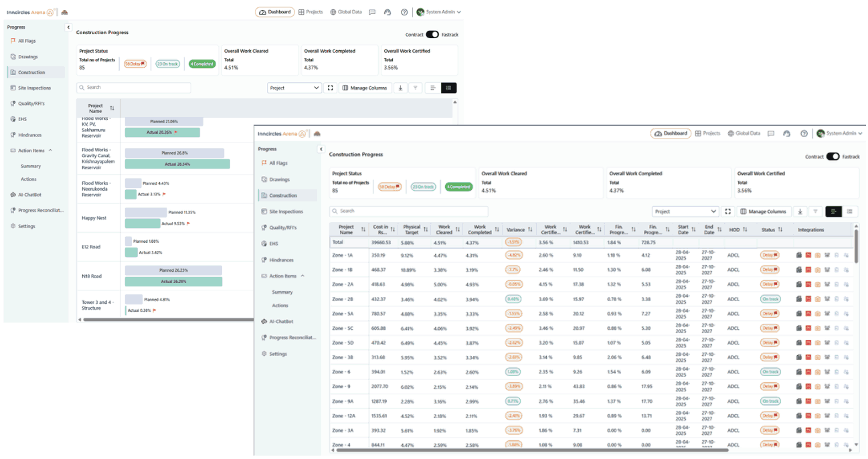Click the download icon in the table view toolbar

point(800,211)
